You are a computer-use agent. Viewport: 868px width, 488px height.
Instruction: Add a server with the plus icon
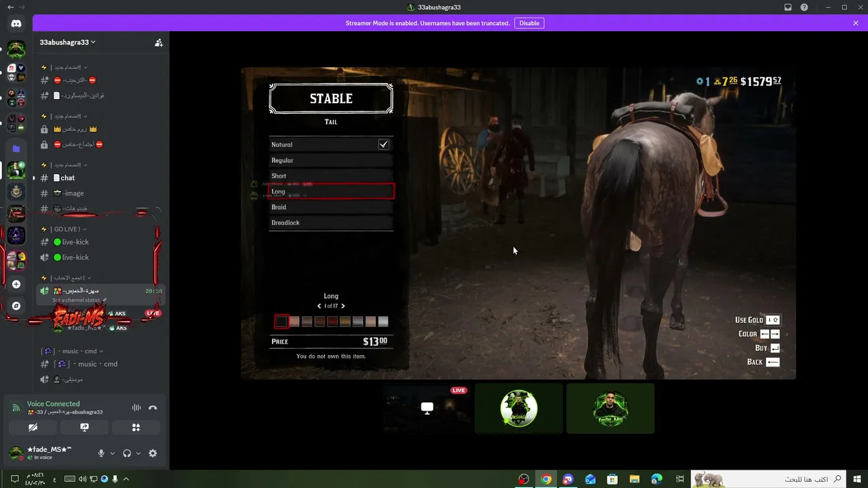point(16,284)
